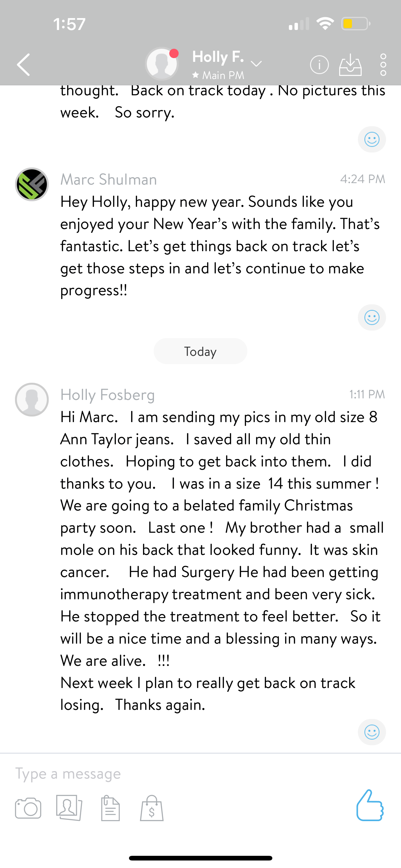Viewport: 401px width, 868px height.
Task: Click the Holly Fosberg sender name
Action: point(107,395)
